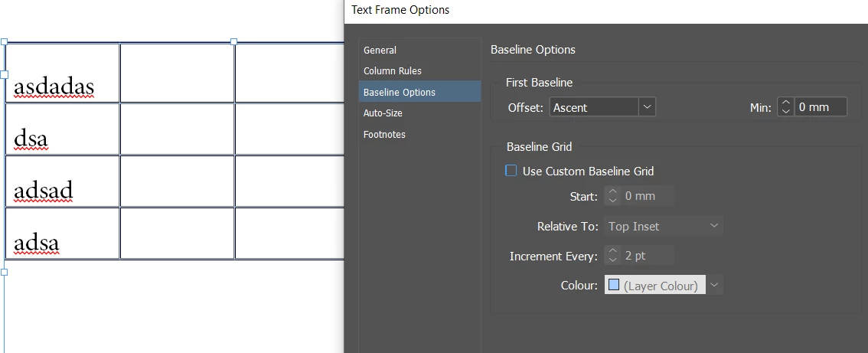The width and height of the screenshot is (868, 353).
Task: Open the First Baseline Offset dropdown
Action: 602,107
